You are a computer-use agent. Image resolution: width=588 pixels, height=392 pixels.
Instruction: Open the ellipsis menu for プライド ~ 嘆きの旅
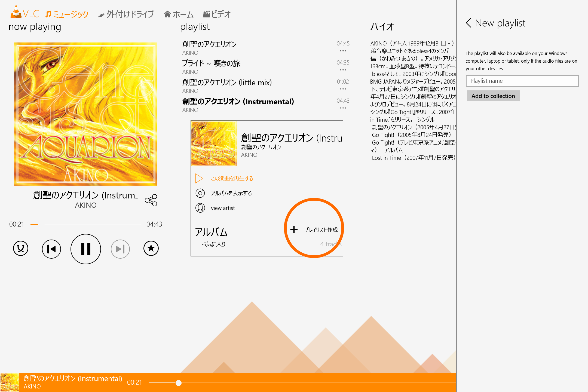point(343,70)
